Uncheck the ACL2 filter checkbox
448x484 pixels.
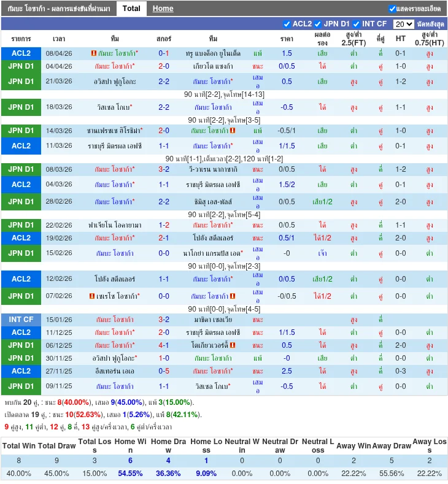[x=287, y=25]
